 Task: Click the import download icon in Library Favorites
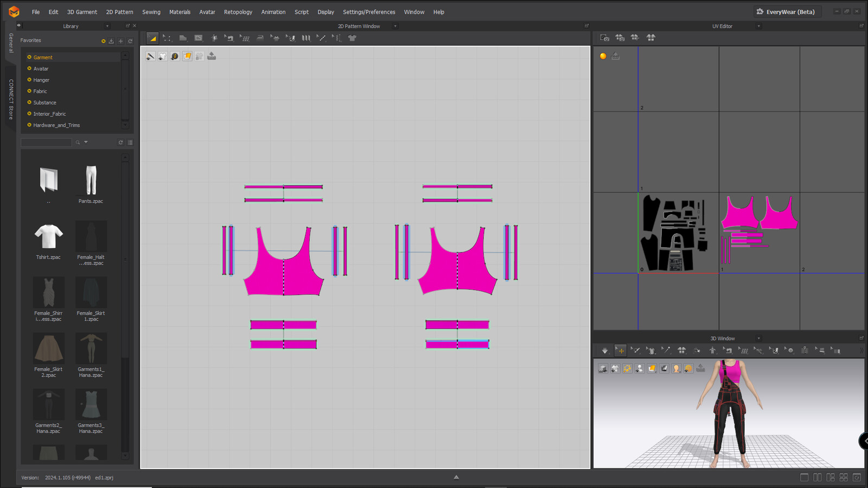click(111, 41)
